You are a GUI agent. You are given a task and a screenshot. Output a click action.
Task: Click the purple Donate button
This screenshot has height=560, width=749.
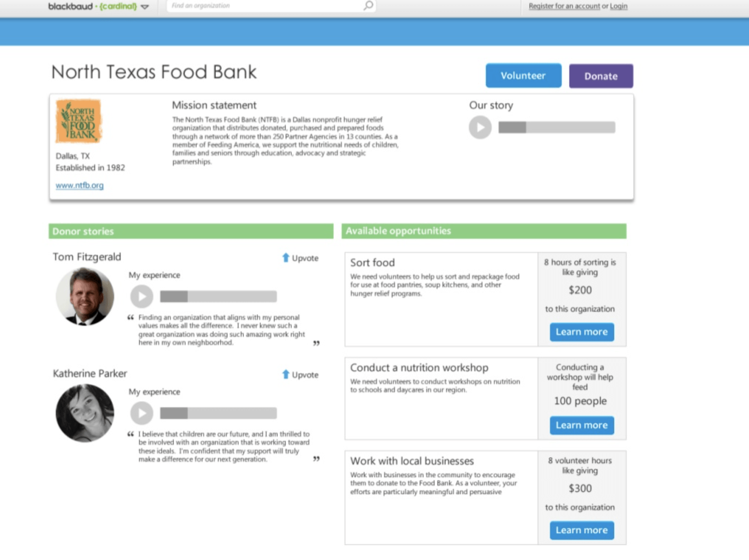[x=601, y=76]
